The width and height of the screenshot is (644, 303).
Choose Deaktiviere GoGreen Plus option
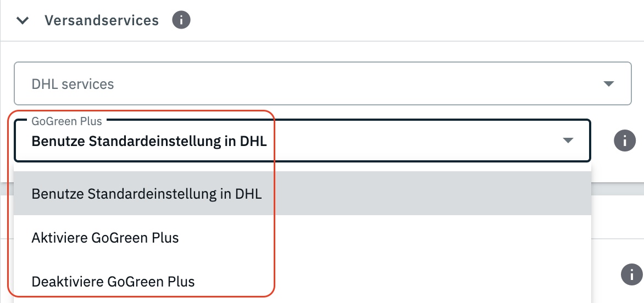click(x=113, y=282)
